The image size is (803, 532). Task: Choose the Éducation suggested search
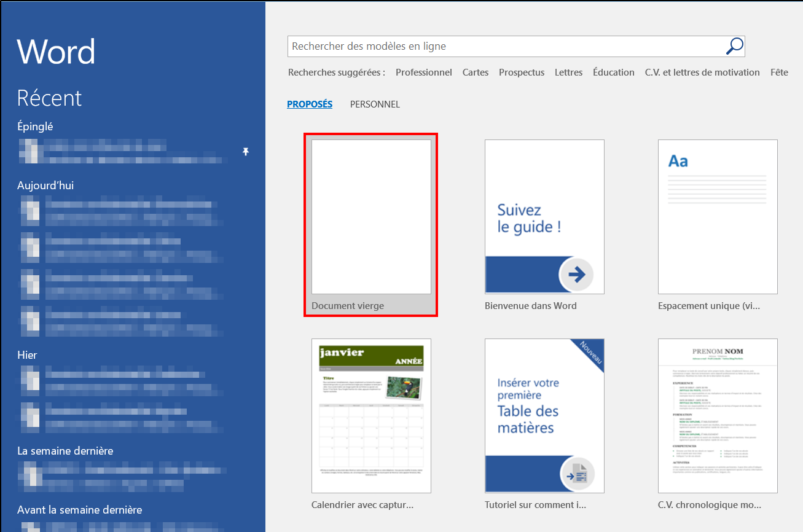614,72
